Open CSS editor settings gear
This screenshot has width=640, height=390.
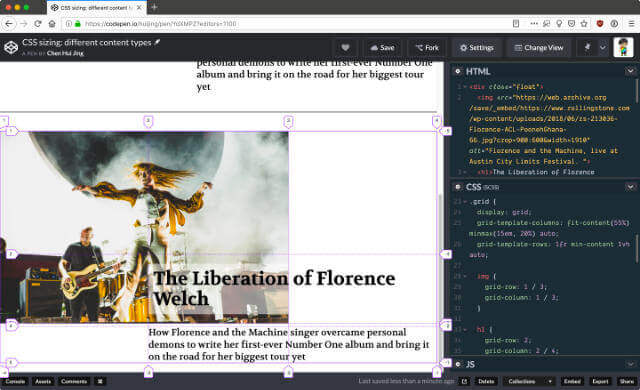point(458,187)
